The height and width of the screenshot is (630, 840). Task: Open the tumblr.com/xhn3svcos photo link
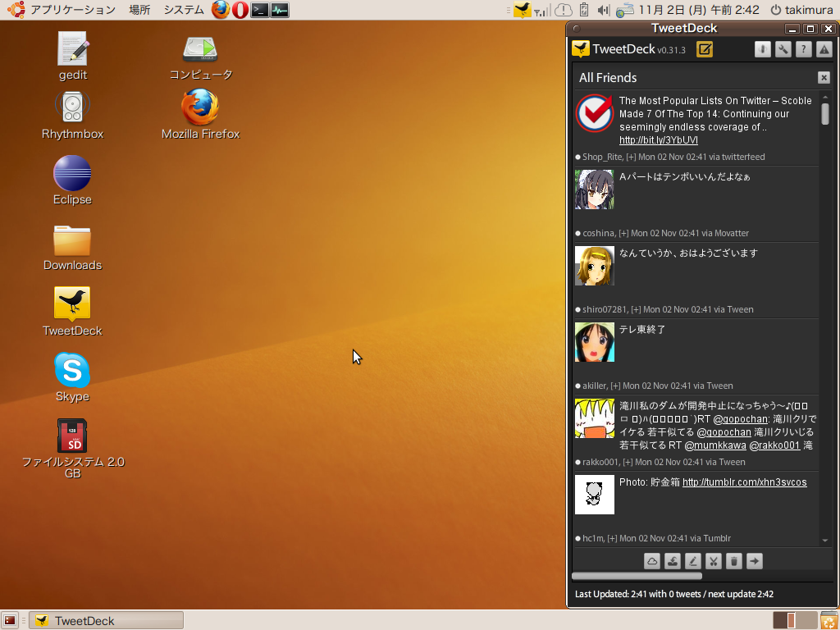tap(744, 482)
